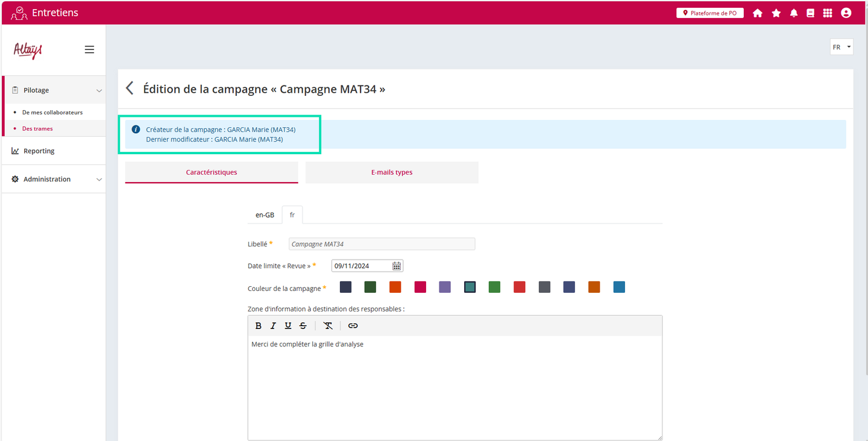Viewport: 868px width, 441px height.
Task: Toggle bold formatting in the editor
Action: point(259,326)
